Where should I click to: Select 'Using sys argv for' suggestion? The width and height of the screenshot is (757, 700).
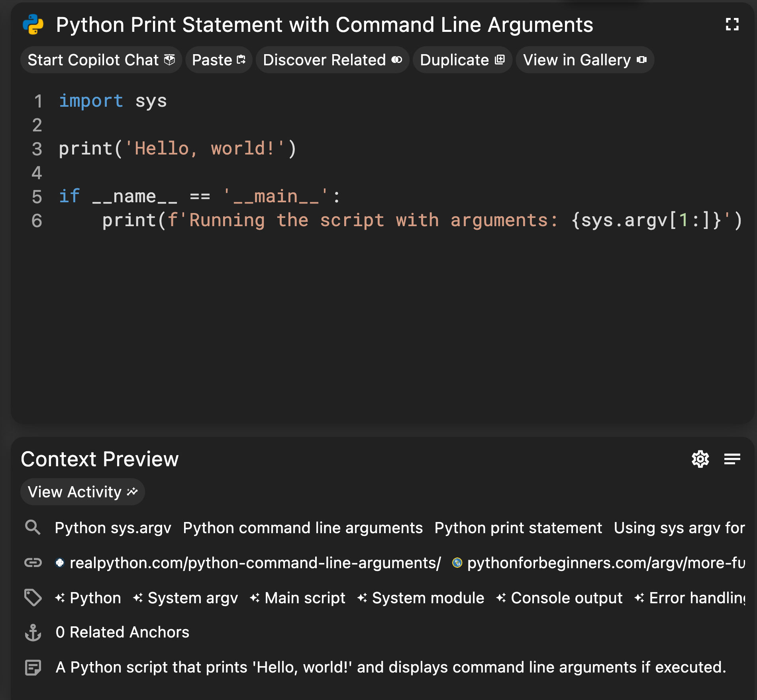pyautogui.click(x=679, y=528)
